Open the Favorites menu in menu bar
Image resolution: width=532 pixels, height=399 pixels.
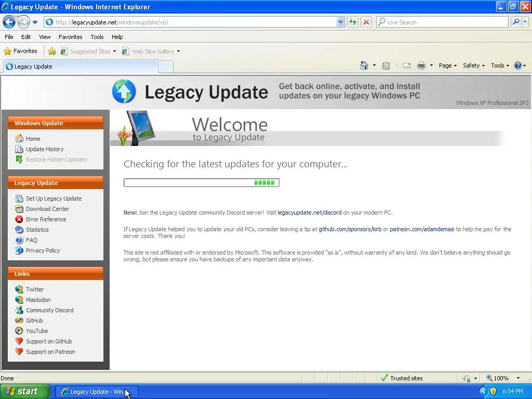click(70, 37)
